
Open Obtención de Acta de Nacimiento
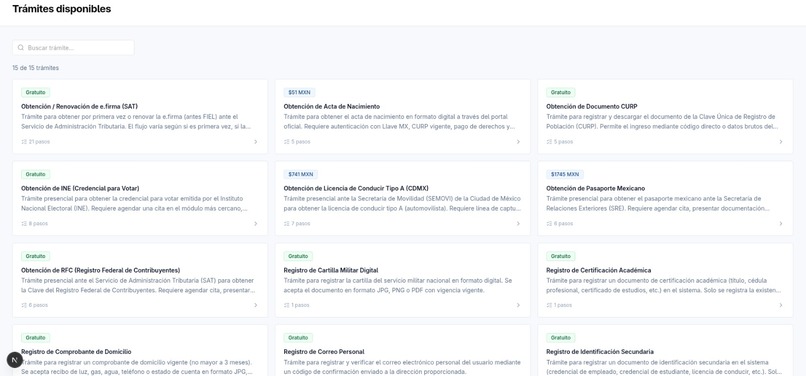point(332,106)
